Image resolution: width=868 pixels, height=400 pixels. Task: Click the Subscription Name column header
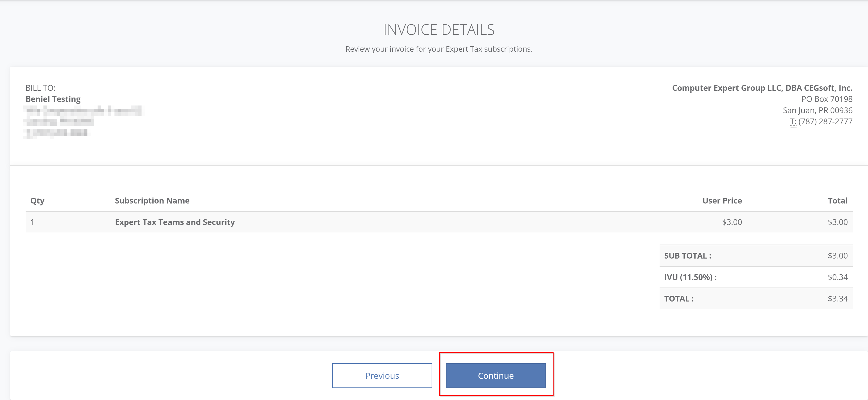[152, 201]
